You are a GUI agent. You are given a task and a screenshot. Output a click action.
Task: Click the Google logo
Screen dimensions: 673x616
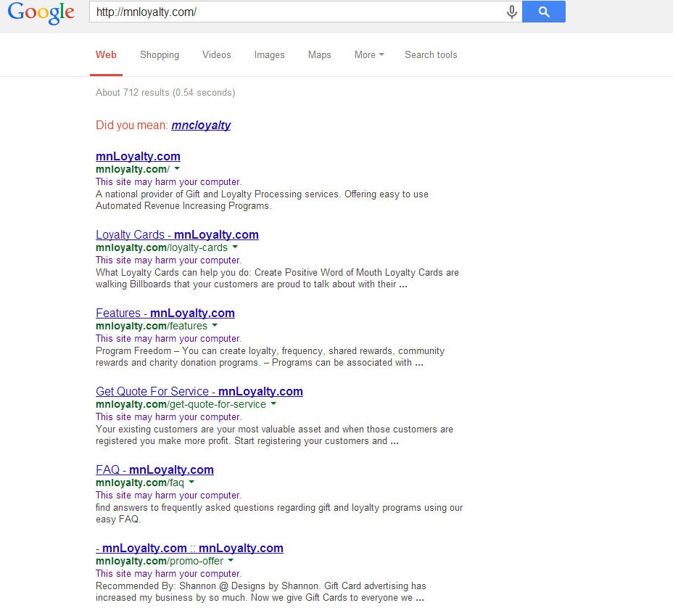point(41,13)
